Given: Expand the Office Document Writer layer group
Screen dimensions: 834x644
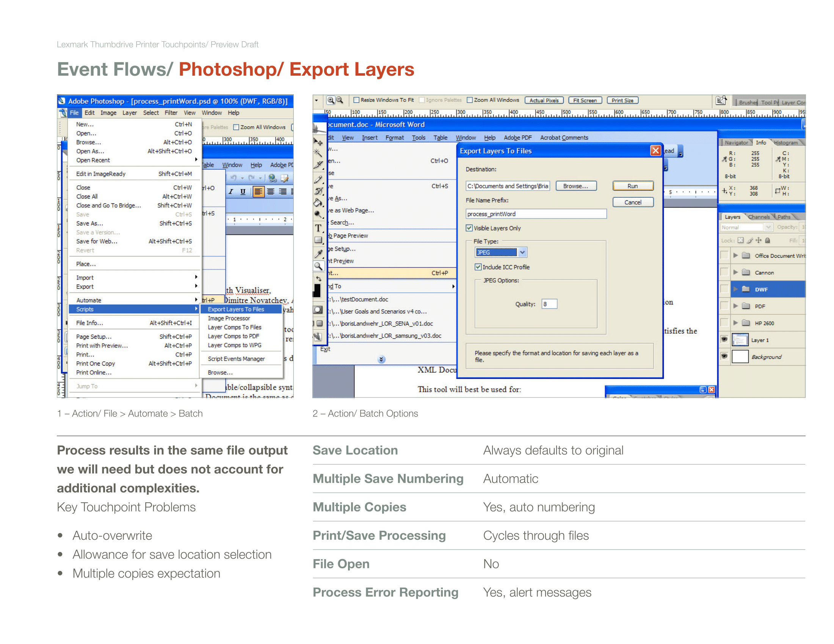Looking at the screenshot, I should point(735,255).
